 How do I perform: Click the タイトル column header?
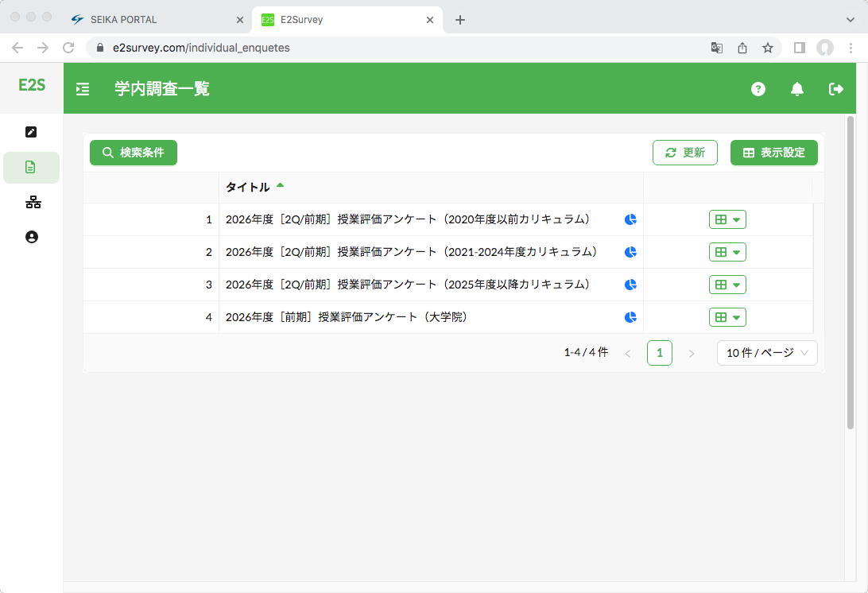tap(431, 187)
